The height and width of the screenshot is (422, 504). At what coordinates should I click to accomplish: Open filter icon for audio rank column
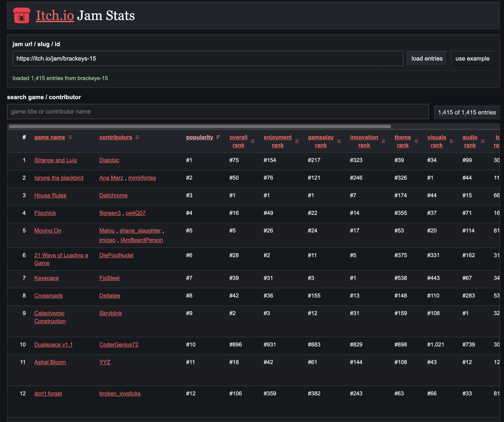click(x=483, y=141)
